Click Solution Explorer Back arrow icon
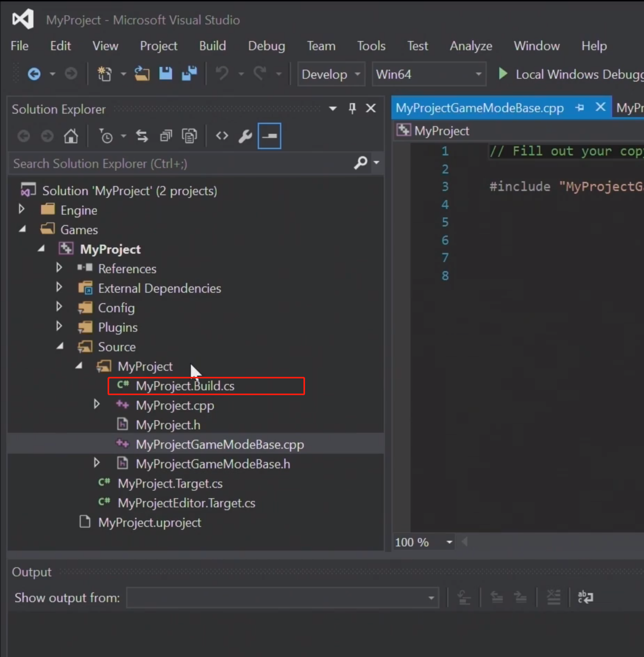This screenshot has height=657, width=644. coord(24,136)
